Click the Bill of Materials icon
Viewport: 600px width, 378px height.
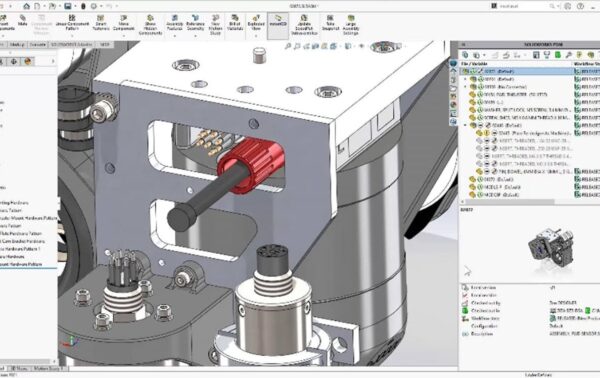[235, 23]
